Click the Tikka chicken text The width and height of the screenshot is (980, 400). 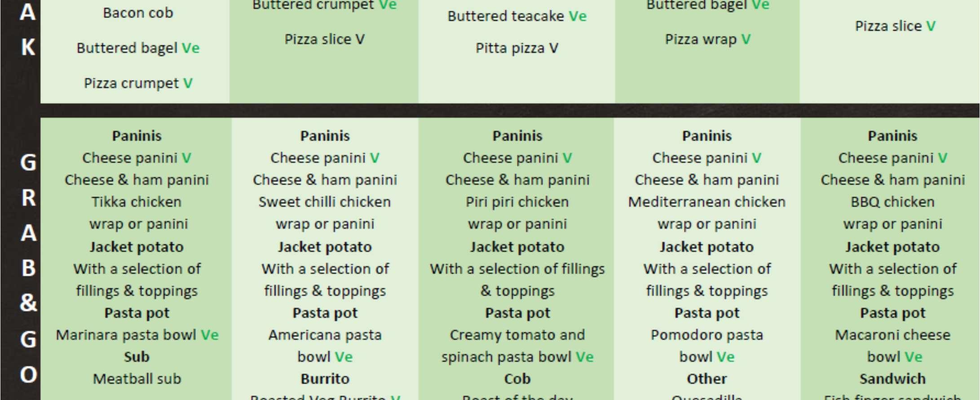click(137, 202)
